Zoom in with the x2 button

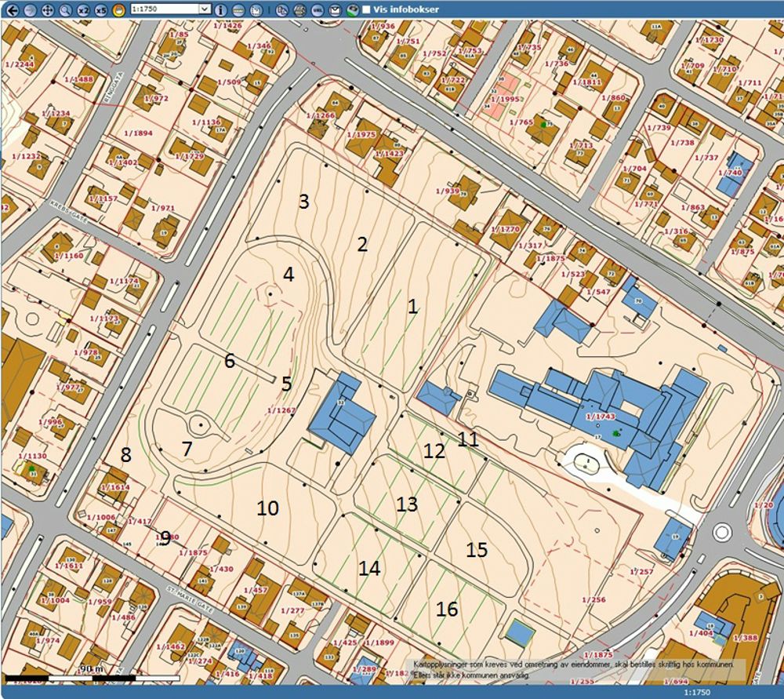point(83,9)
